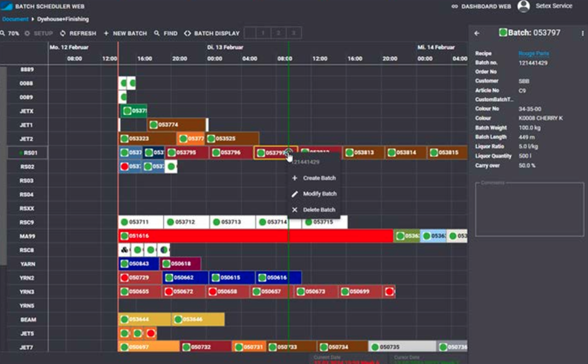
Task: Select red batch 051616 on MA99
Action: pyautogui.click(x=256, y=236)
